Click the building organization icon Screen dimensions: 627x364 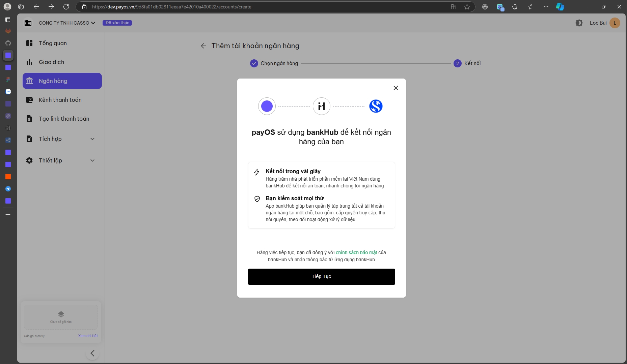[28, 23]
